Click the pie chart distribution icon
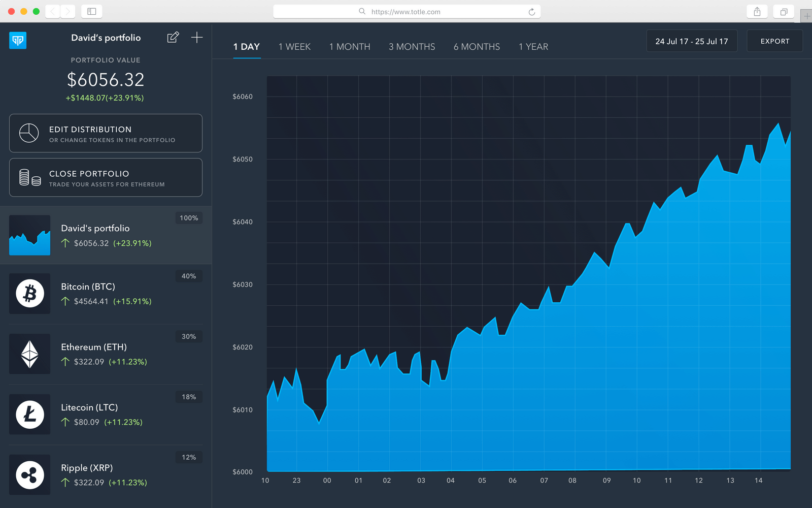Image resolution: width=812 pixels, height=508 pixels. tap(29, 133)
